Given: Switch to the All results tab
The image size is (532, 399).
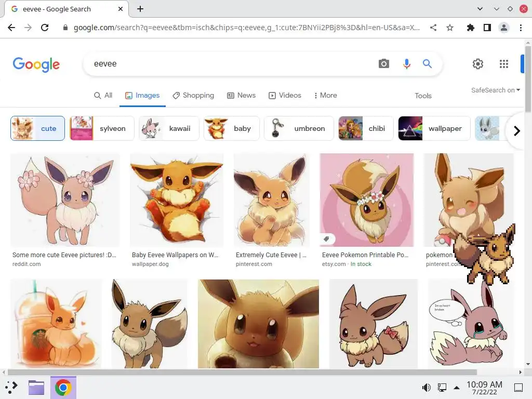Looking at the screenshot, I should (103, 96).
